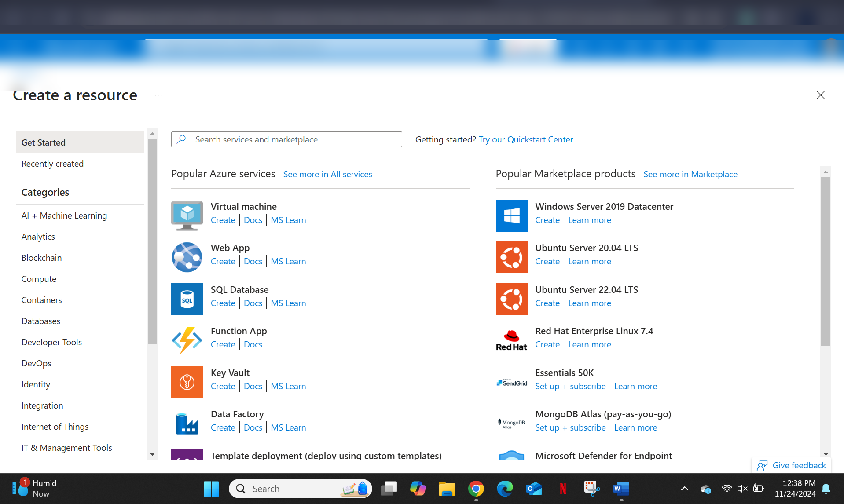
Task: Click the Windows taskbar Search box
Action: [301, 489]
